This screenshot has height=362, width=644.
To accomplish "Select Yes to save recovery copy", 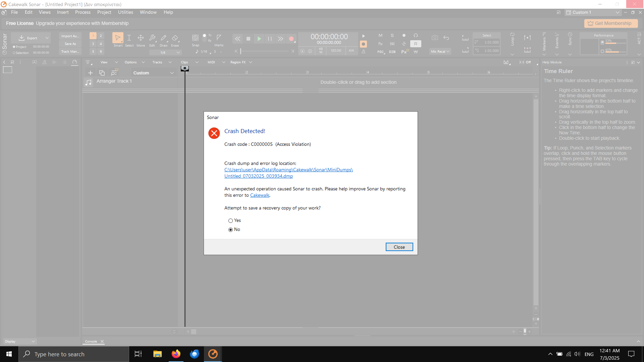I will (x=230, y=221).
